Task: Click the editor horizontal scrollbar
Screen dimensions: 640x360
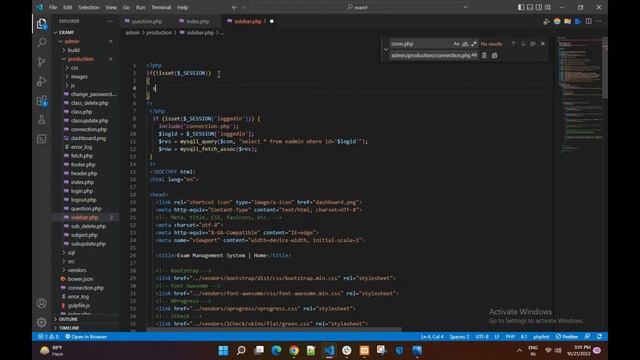Action: pos(274,329)
